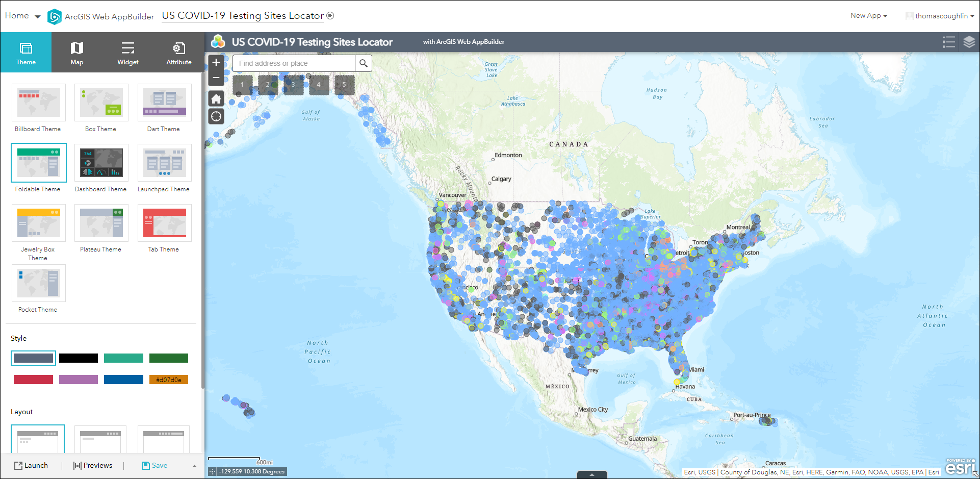Image resolution: width=980 pixels, height=479 pixels.
Task: Click the Launch button
Action: [x=31, y=465]
